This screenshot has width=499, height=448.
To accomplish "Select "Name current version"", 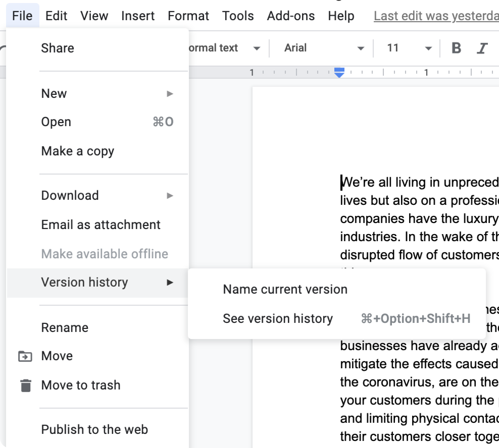I will (x=285, y=289).
